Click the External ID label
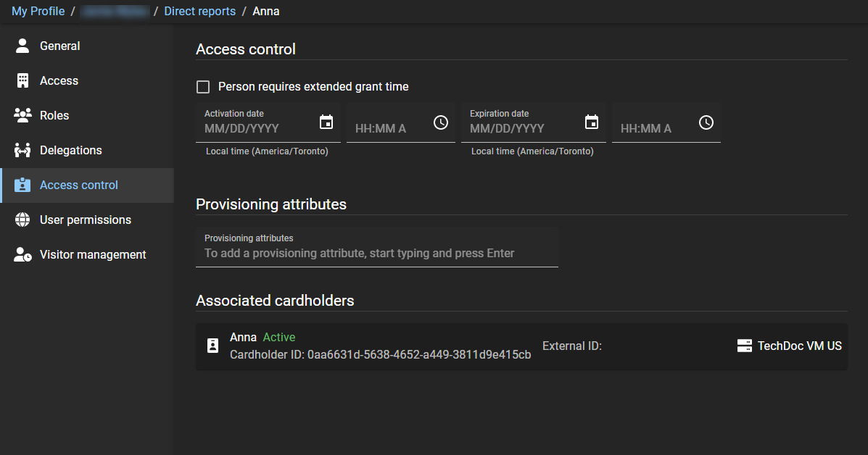This screenshot has width=868, height=455. point(572,346)
